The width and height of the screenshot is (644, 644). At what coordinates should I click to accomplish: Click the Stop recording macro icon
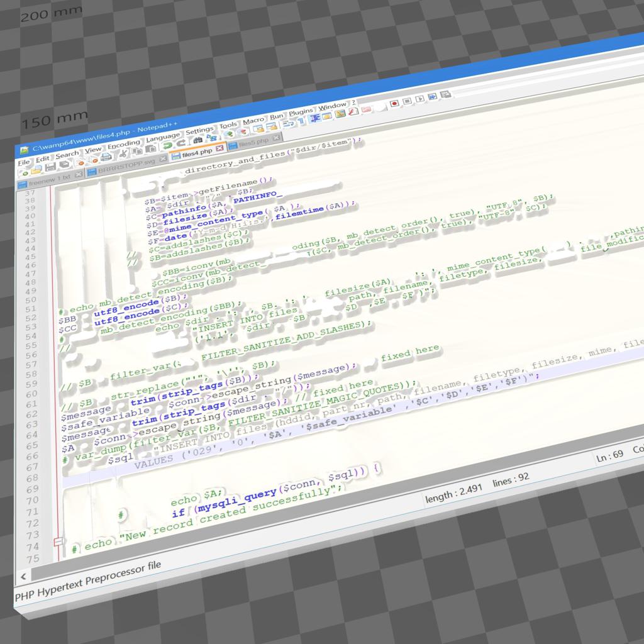tap(407, 101)
